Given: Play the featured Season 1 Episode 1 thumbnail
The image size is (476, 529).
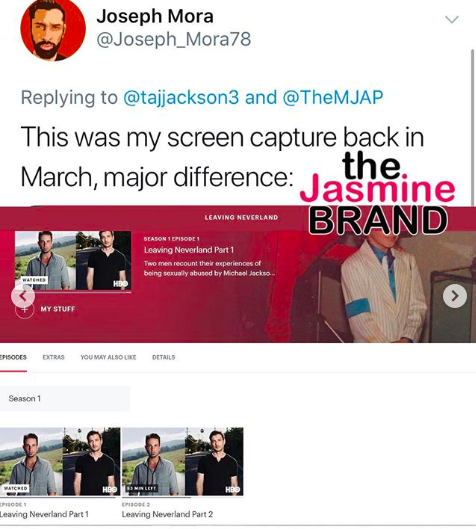Looking at the screenshot, I should coord(73,260).
